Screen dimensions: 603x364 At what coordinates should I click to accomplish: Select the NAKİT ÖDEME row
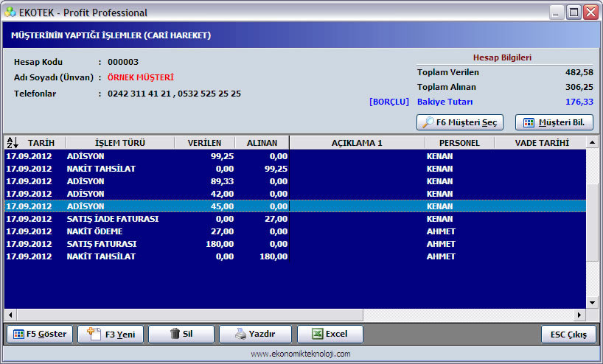(x=295, y=231)
